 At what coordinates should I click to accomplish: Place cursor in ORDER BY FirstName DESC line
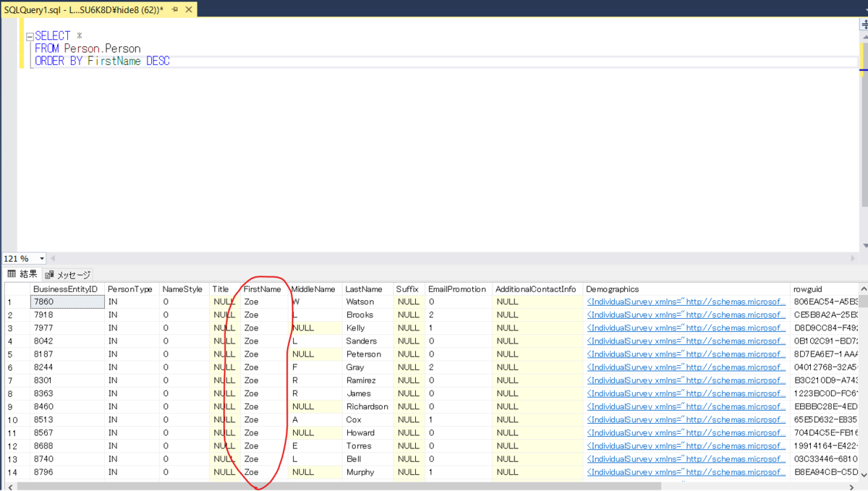[102, 61]
